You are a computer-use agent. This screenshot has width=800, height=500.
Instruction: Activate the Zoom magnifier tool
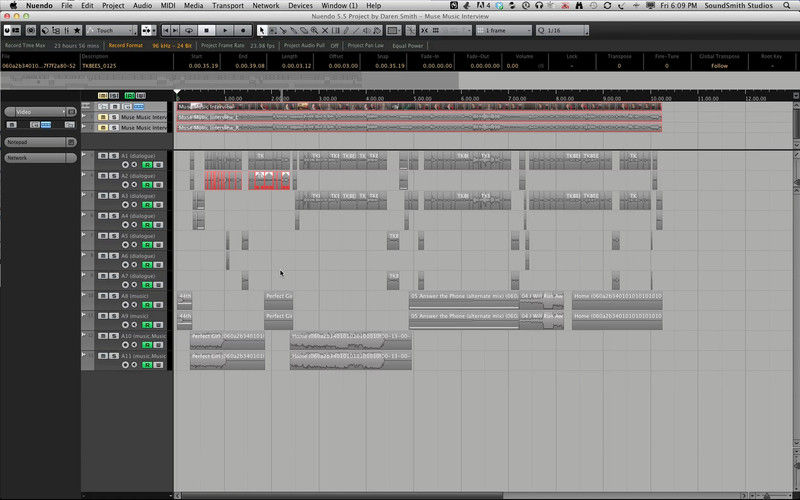click(x=314, y=31)
